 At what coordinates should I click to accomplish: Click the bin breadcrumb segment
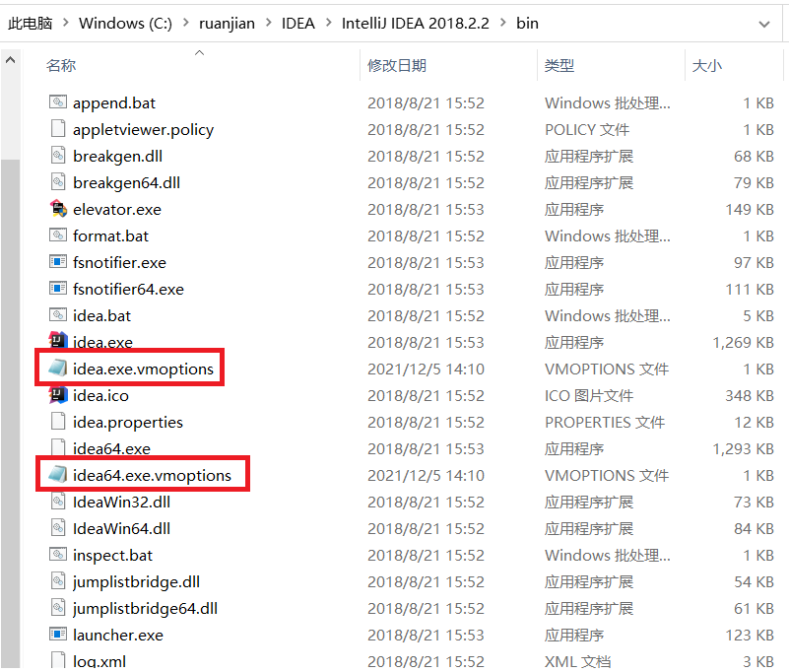(527, 23)
